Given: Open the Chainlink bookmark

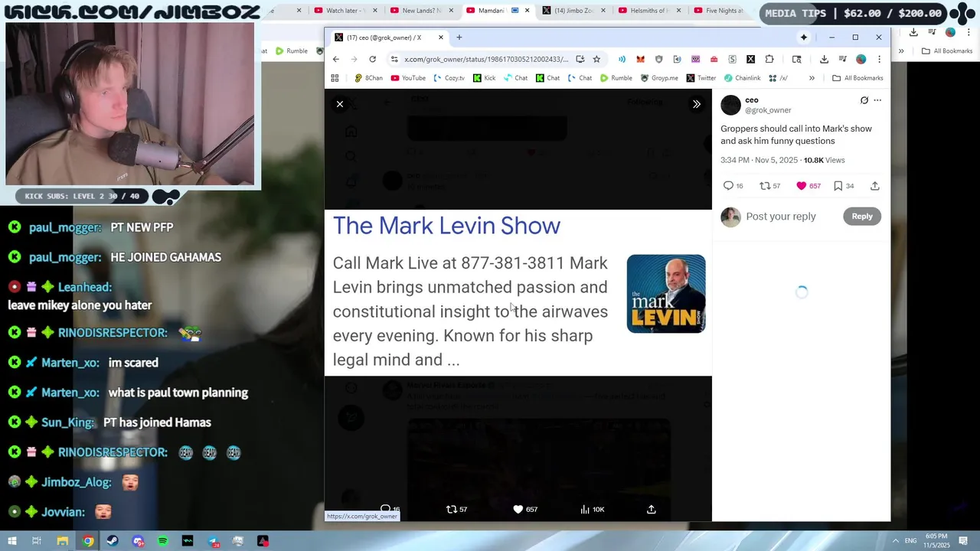Looking at the screenshot, I should pyautogui.click(x=743, y=78).
